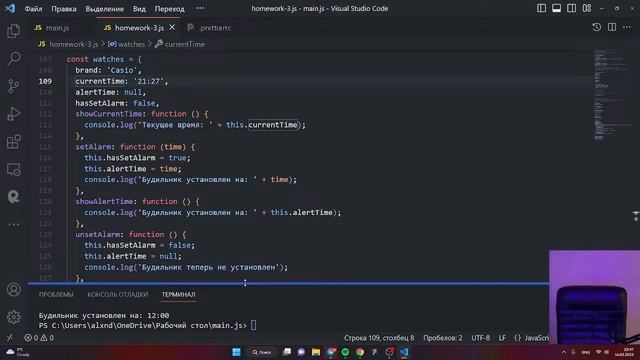Click VS Code icon in taskbar
Image resolution: width=640 pixels, height=360 pixels.
[x=404, y=352]
